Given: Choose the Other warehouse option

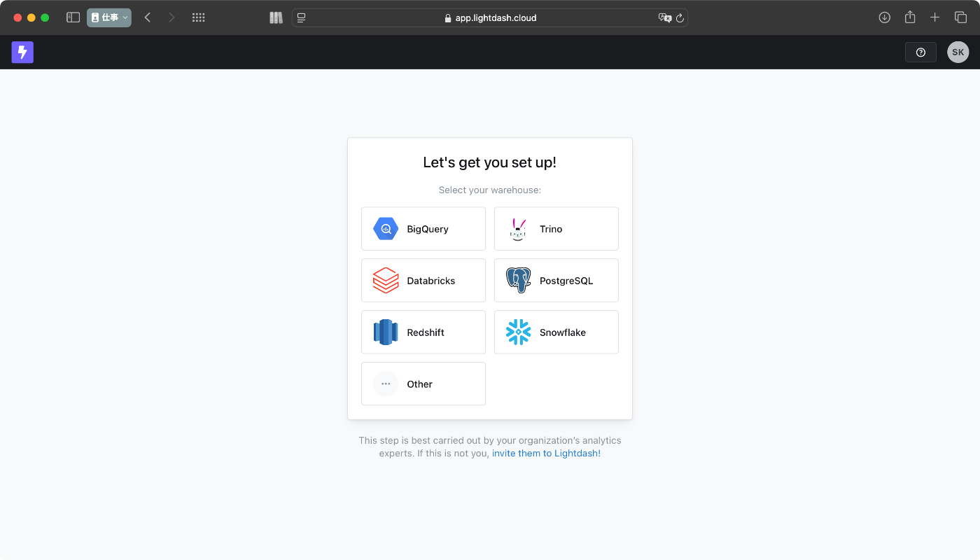Looking at the screenshot, I should point(423,384).
